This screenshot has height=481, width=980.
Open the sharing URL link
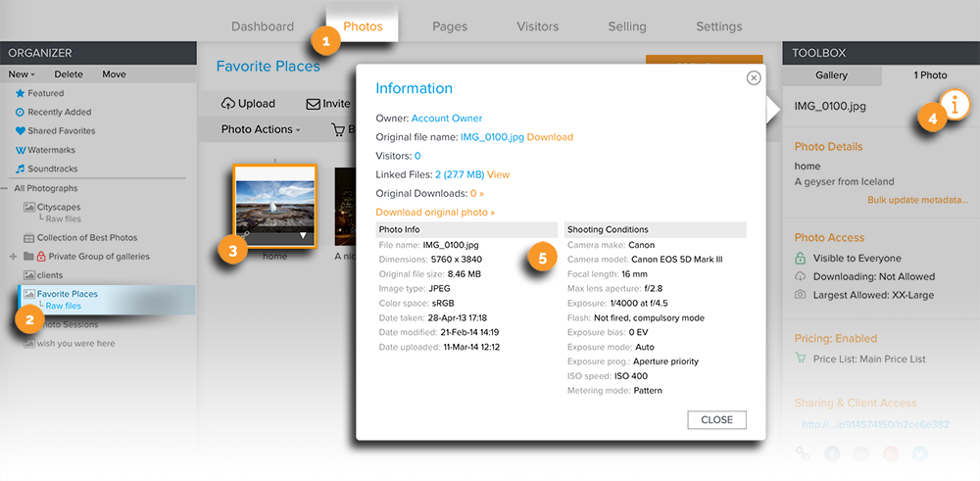click(875, 425)
